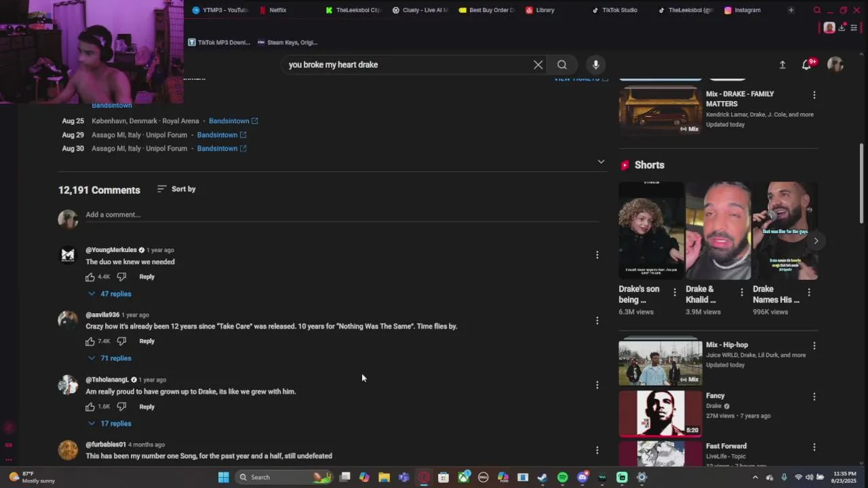The height and width of the screenshot is (488, 868).
Task: Open options for Drake & Khalid short
Action: 741,292
